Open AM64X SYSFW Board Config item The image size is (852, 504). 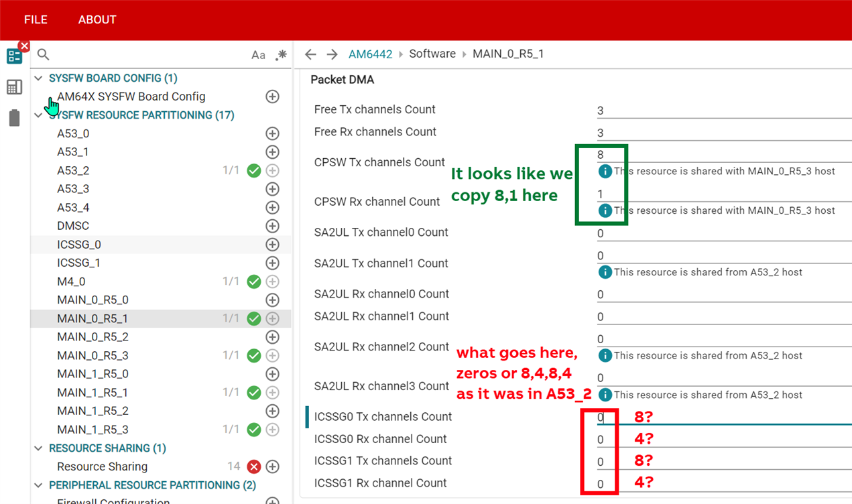pyautogui.click(x=131, y=97)
